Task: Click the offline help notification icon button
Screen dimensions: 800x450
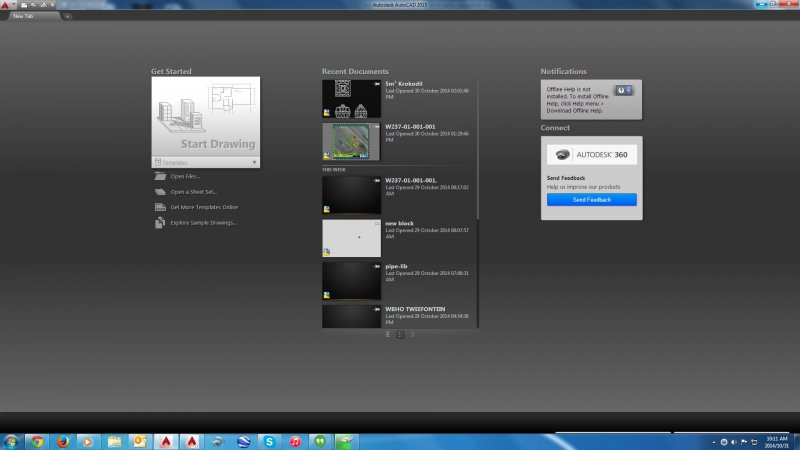Action: 623,90
